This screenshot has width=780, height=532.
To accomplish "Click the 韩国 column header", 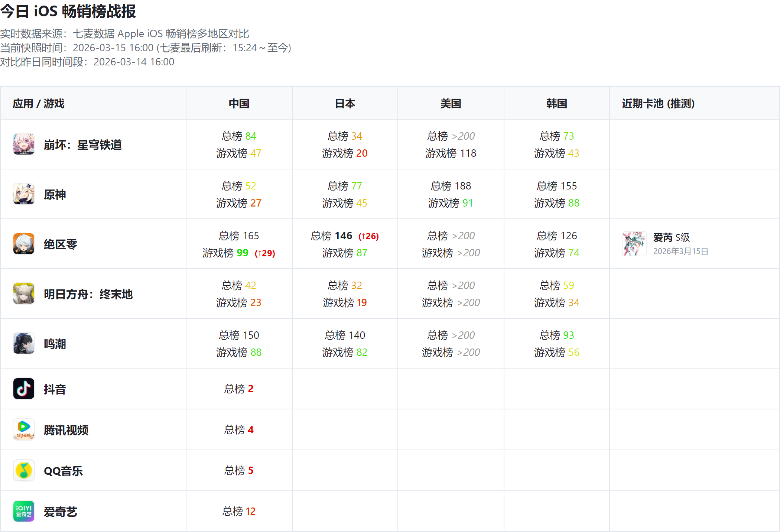I will 556,103.
